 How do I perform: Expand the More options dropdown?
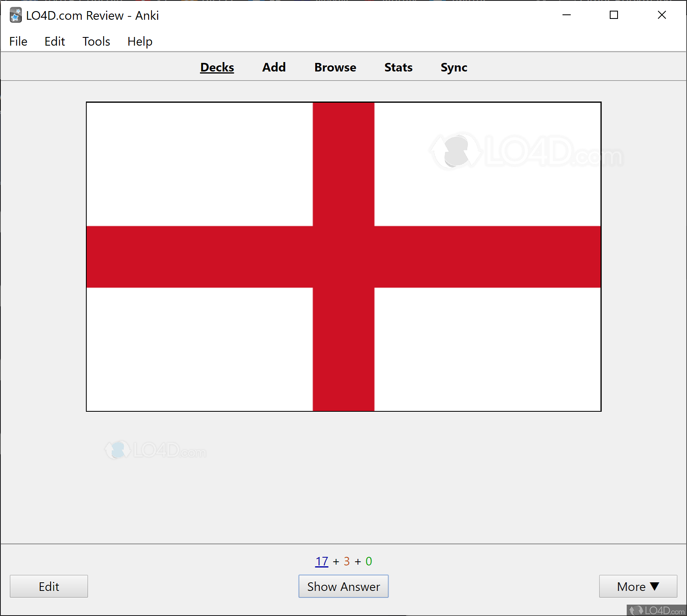point(638,586)
